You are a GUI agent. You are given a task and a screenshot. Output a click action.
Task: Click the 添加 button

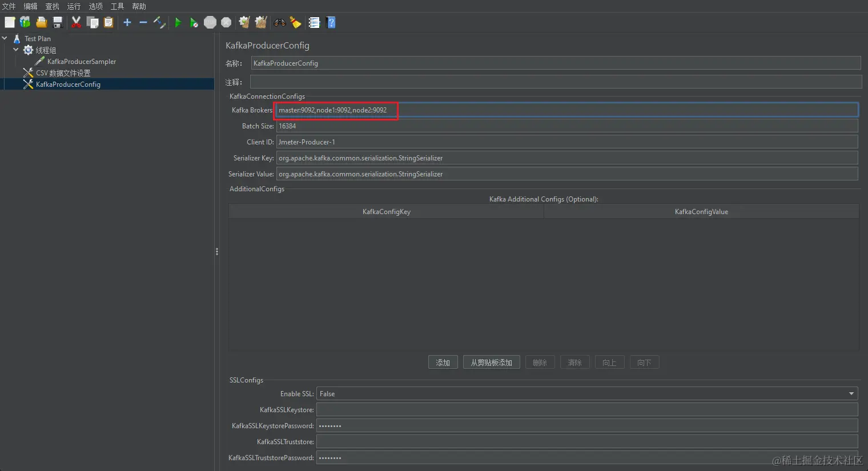pyautogui.click(x=443, y=363)
